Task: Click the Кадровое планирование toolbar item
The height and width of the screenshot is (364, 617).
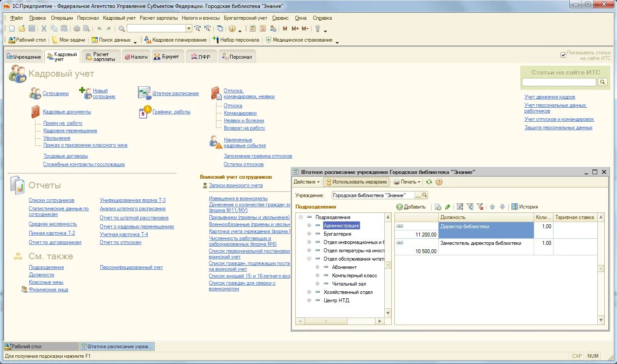Action: click(175, 40)
